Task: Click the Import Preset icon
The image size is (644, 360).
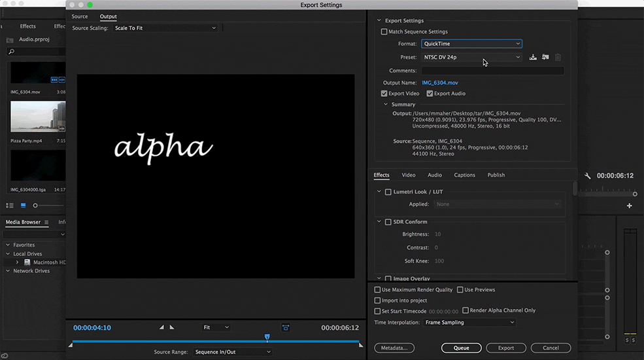Action: (x=545, y=58)
